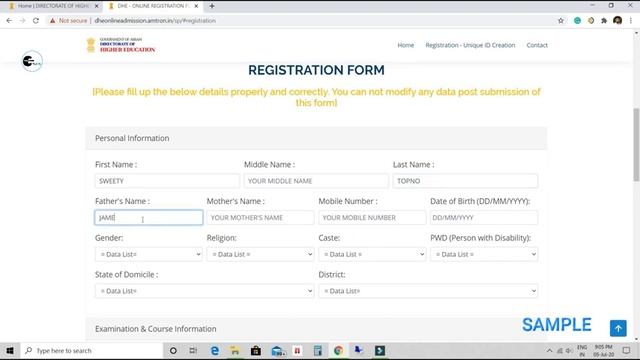
Task: Click the scrollbar down arrow
Action: (636, 339)
